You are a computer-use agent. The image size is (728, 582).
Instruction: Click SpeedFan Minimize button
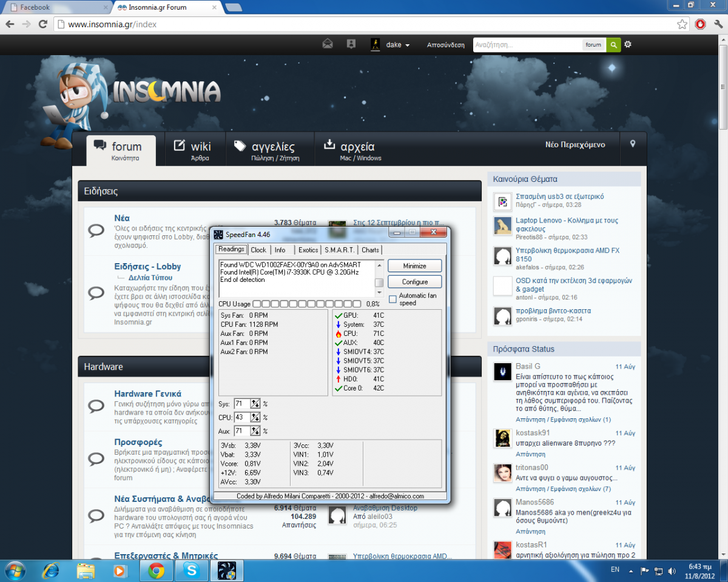pos(415,266)
